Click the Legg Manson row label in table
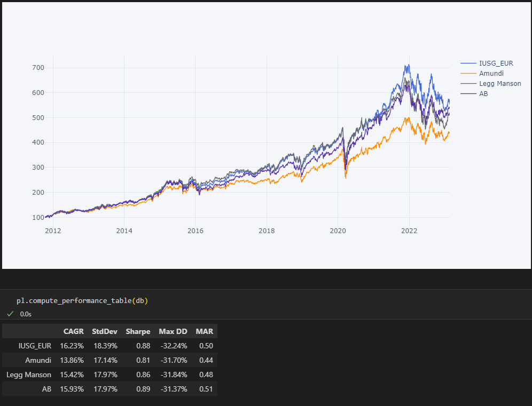 (x=29, y=375)
